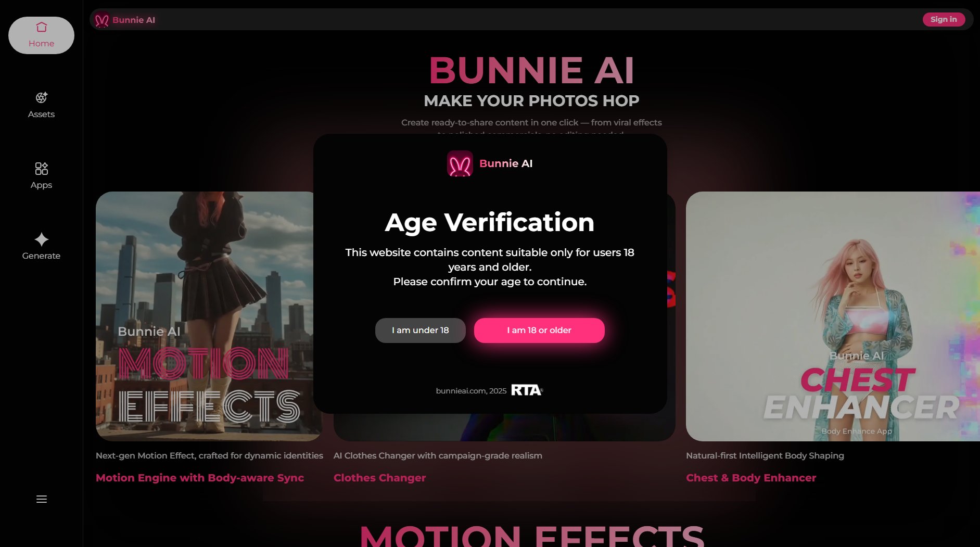The width and height of the screenshot is (980, 547).
Task: Click the bunnieai.com, 2025 footer text
Action: 471,391
